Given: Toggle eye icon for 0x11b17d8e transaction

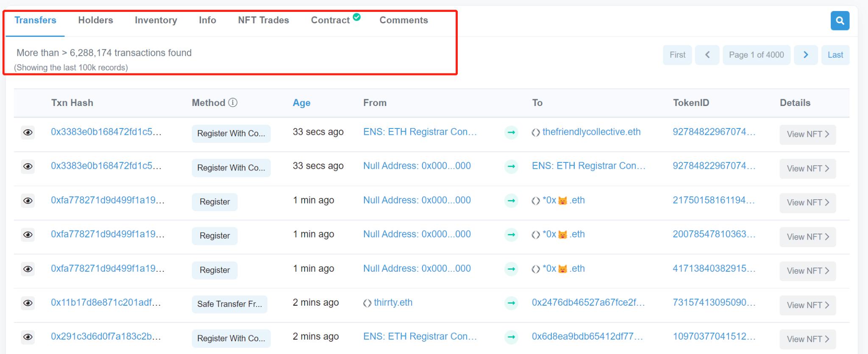Looking at the screenshot, I should (x=28, y=303).
